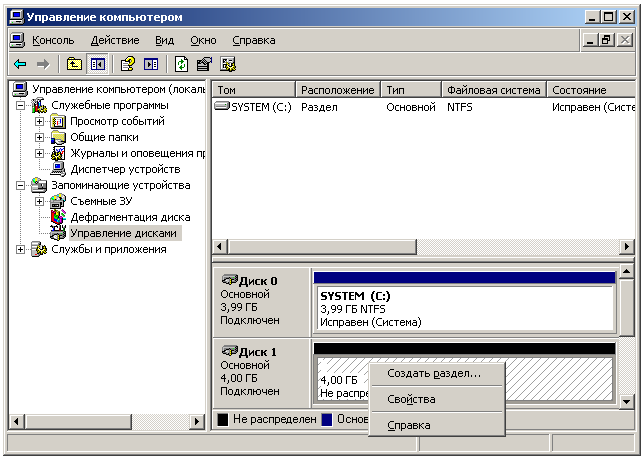644x458 pixels.
Task: Click the Дефрагментация диска icon
Action: pyautogui.click(x=58, y=217)
